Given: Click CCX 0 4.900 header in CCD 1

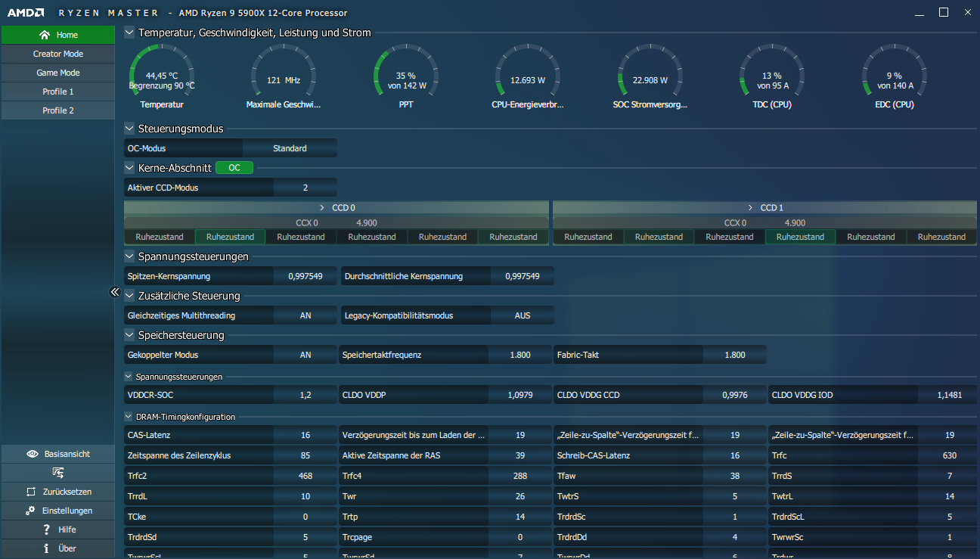Looking at the screenshot, I should click(764, 223).
